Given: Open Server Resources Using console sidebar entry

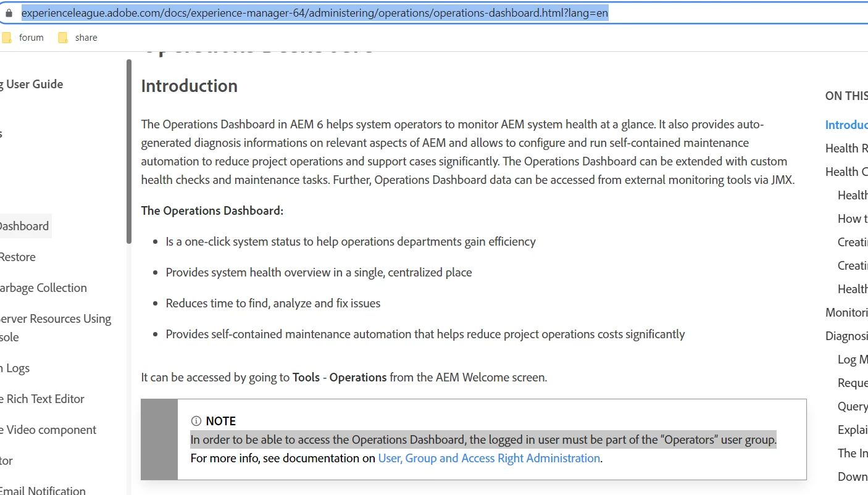Looking at the screenshot, I should (x=55, y=328).
